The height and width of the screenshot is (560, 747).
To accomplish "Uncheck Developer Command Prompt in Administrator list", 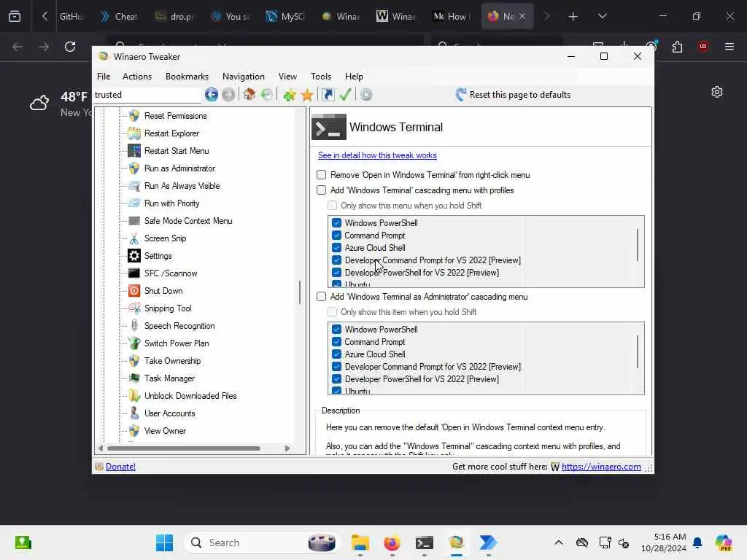I will pos(336,367).
